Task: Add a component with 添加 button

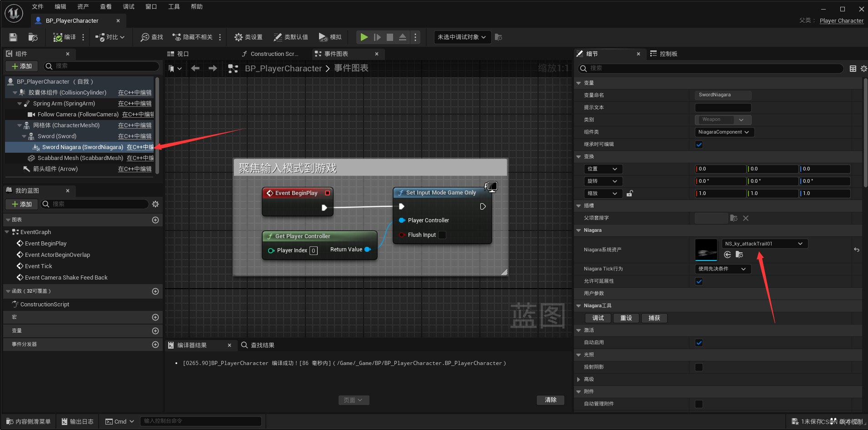Action: pyautogui.click(x=22, y=66)
